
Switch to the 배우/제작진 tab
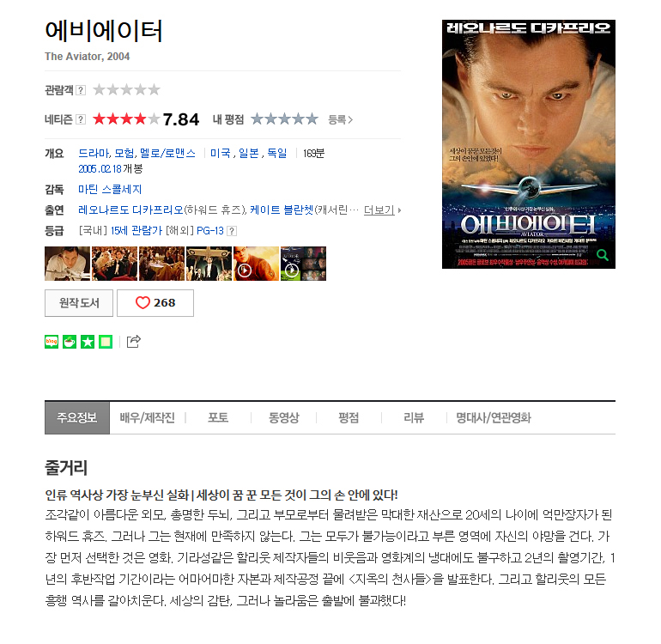147,417
